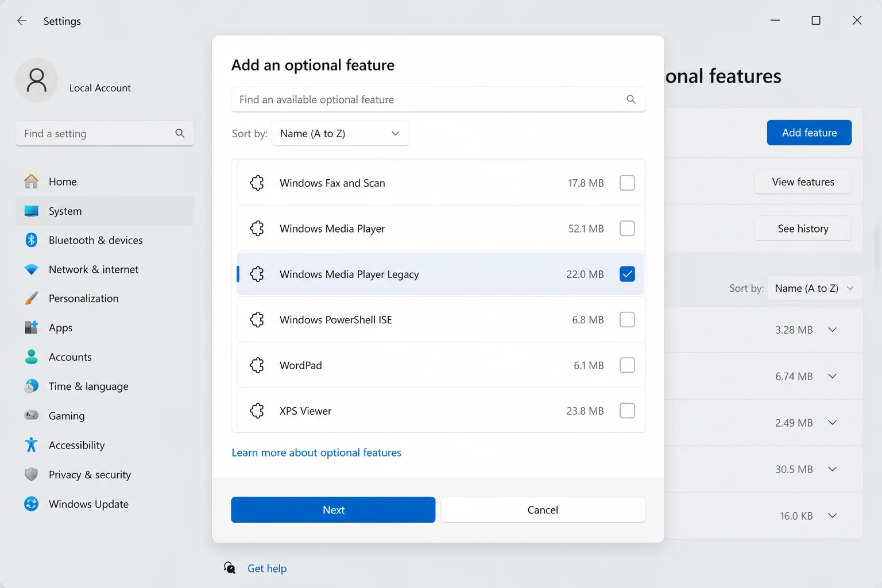Focus the Find an available optional feature field
Image resolution: width=882 pixels, height=588 pixels.
(x=438, y=99)
